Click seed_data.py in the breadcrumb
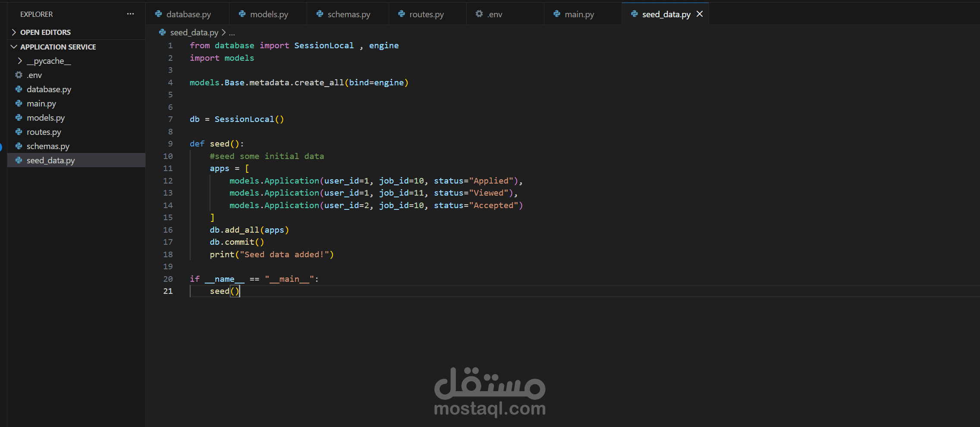This screenshot has width=980, height=427. pos(194,32)
